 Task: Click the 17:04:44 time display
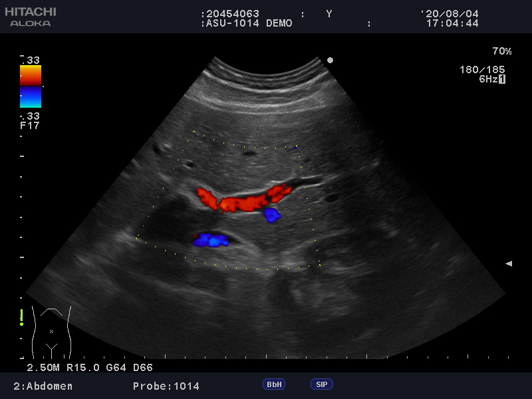pyautogui.click(x=452, y=23)
